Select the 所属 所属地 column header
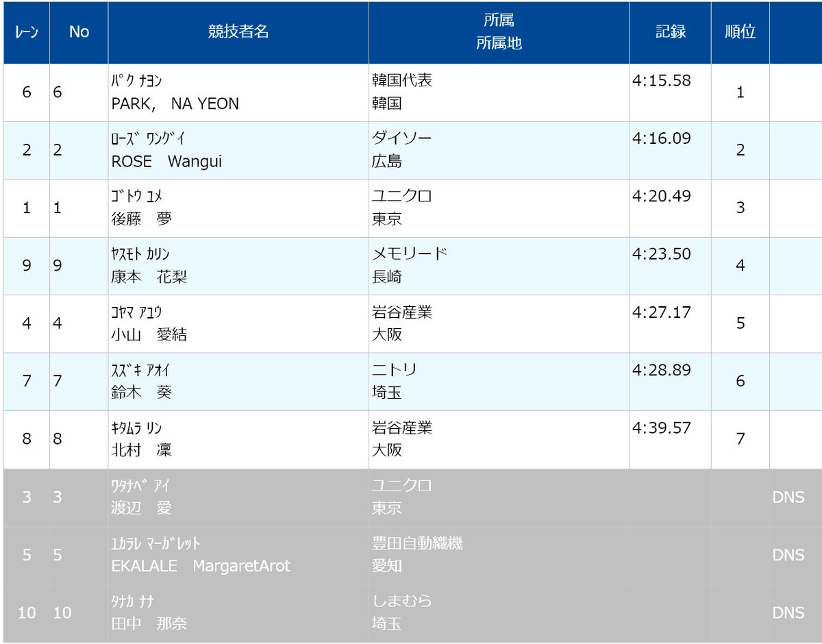This screenshot has height=644, width=822. point(499,32)
